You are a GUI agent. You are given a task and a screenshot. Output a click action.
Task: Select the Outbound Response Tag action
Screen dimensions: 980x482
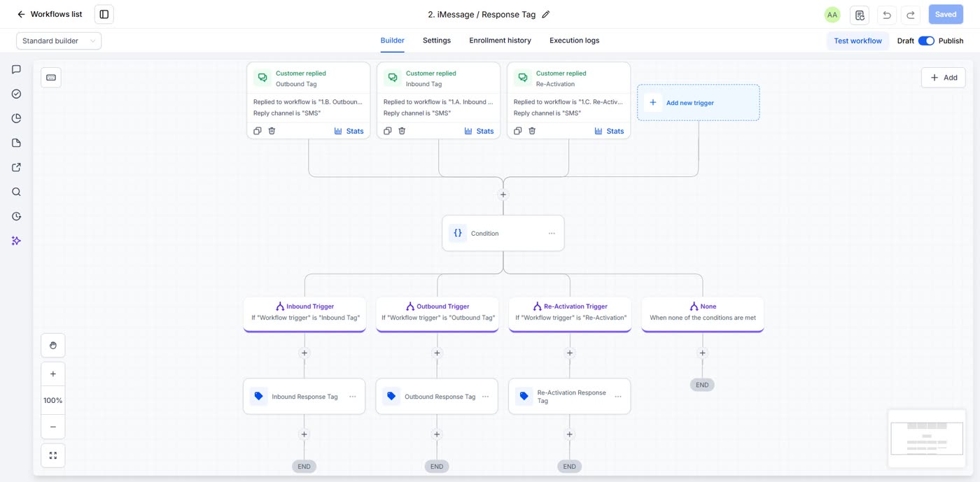coord(437,397)
